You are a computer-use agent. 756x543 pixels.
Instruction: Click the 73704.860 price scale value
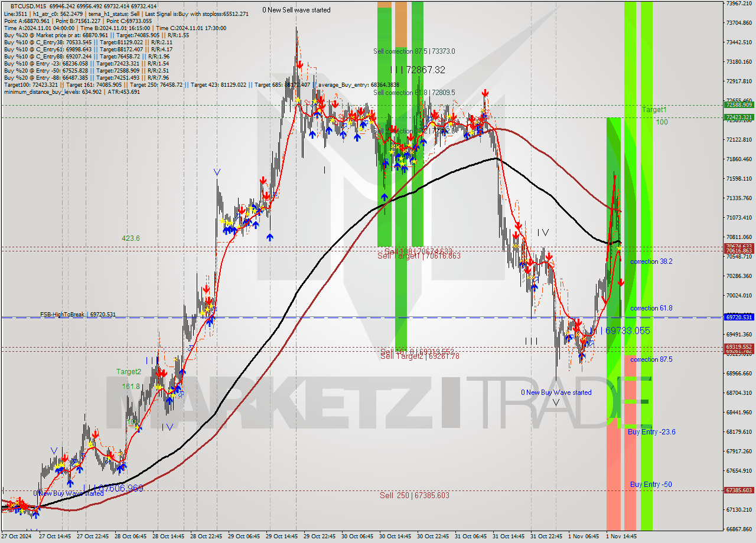pyautogui.click(x=739, y=22)
